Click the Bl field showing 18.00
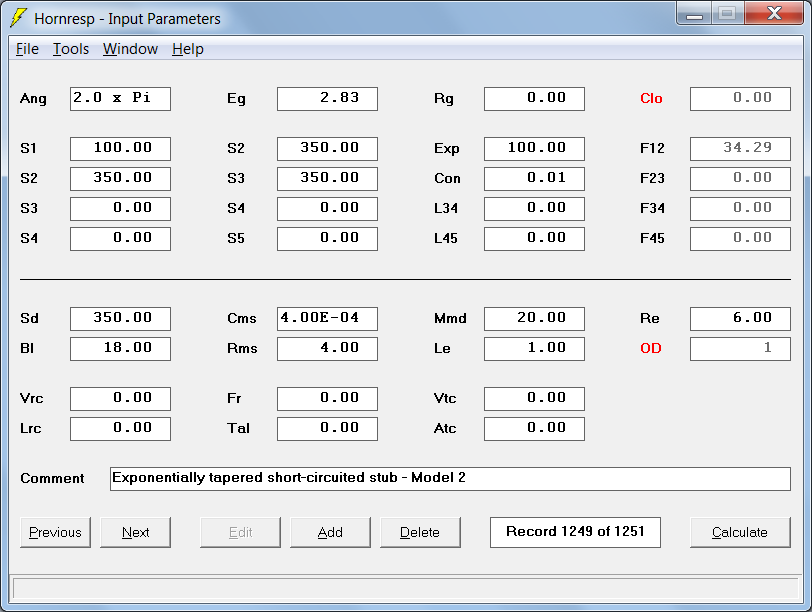812x612 pixels. pyautogui.click(x=120, y=349)
